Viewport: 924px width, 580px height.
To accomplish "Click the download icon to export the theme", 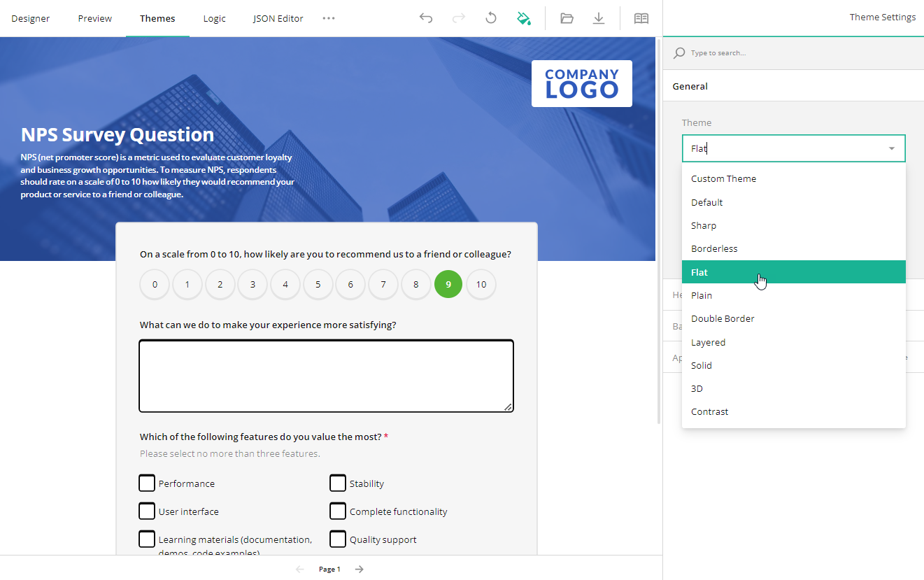I will pyautogui.click(x=599, y=17).
